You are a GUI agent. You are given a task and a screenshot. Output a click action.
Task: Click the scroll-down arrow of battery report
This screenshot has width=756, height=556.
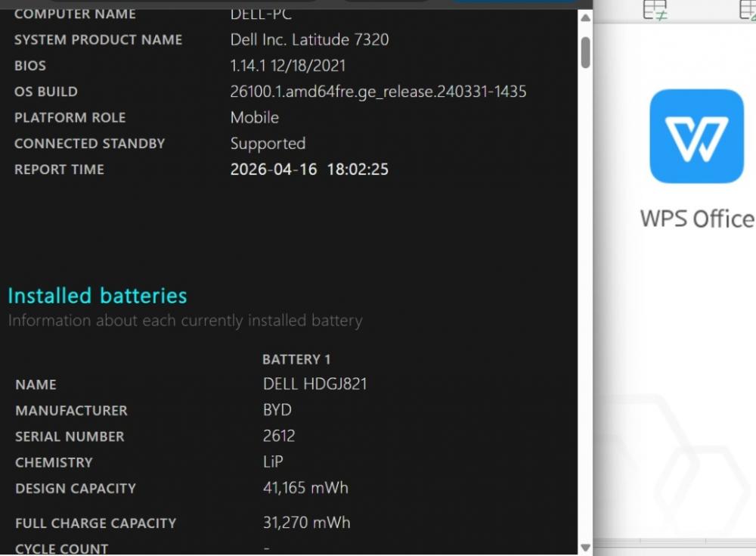pyautogui.click(x=585, y=548)
